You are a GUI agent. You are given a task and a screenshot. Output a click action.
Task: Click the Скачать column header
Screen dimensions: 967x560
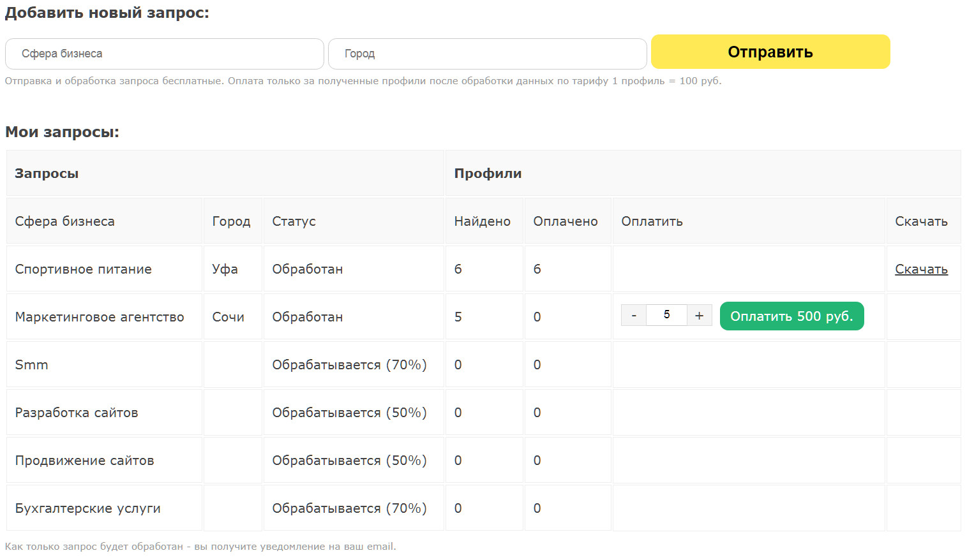[924, 221]
